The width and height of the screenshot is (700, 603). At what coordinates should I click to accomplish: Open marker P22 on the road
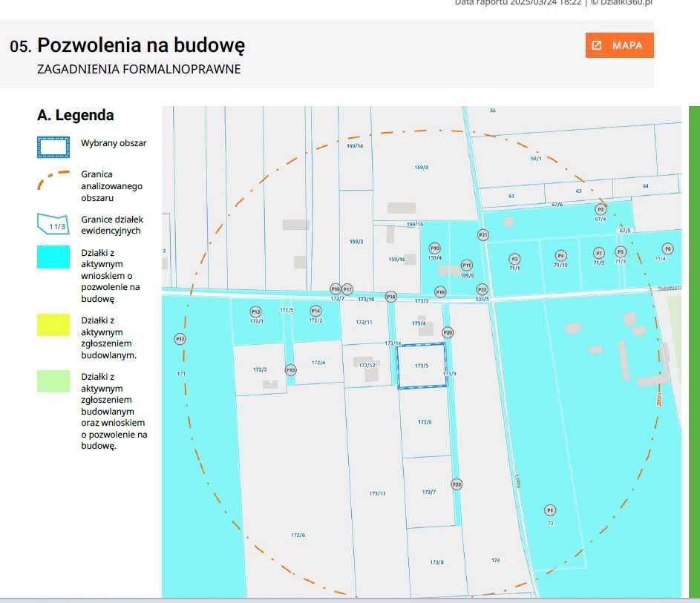(x=482, y=289)
